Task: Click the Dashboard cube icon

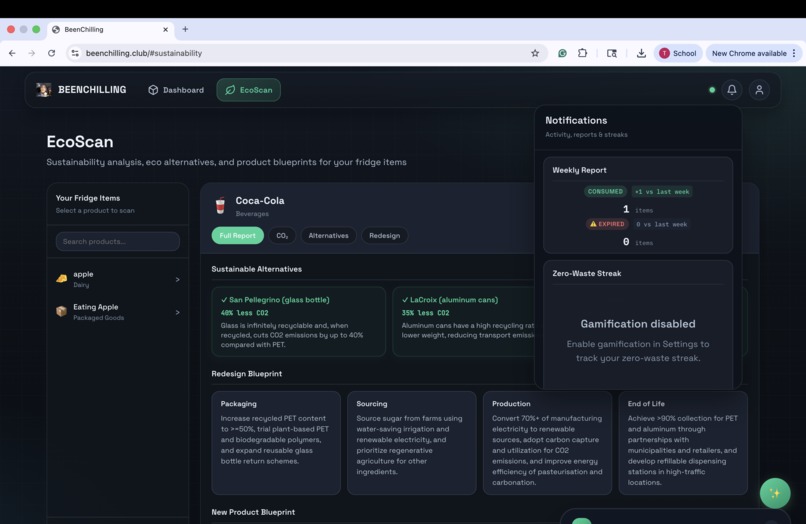Action: point(153,90)
